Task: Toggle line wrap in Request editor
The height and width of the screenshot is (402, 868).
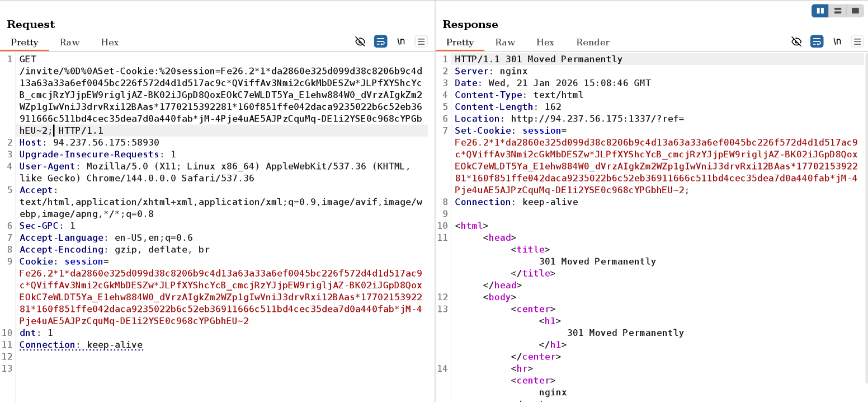Action: click(x=380, y=41)
